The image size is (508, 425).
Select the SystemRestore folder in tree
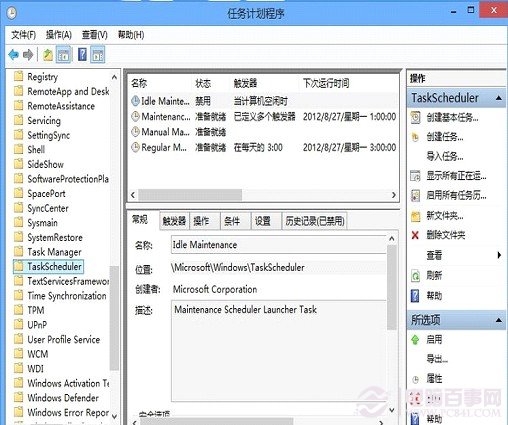point(55,237)
